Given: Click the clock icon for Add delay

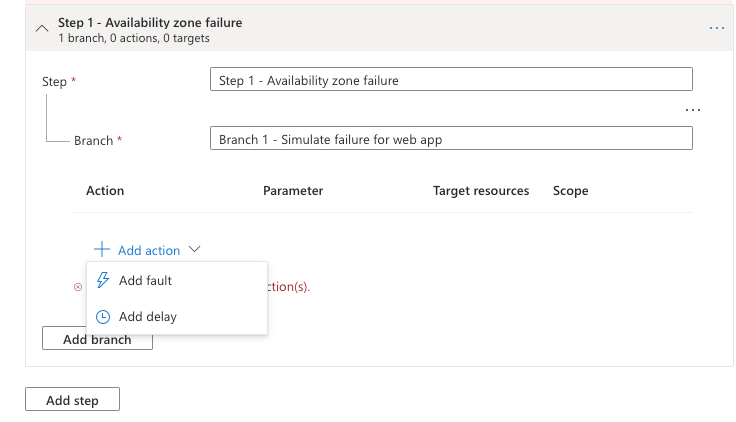Looking at the screenshot, I should (x=103, y=317).
